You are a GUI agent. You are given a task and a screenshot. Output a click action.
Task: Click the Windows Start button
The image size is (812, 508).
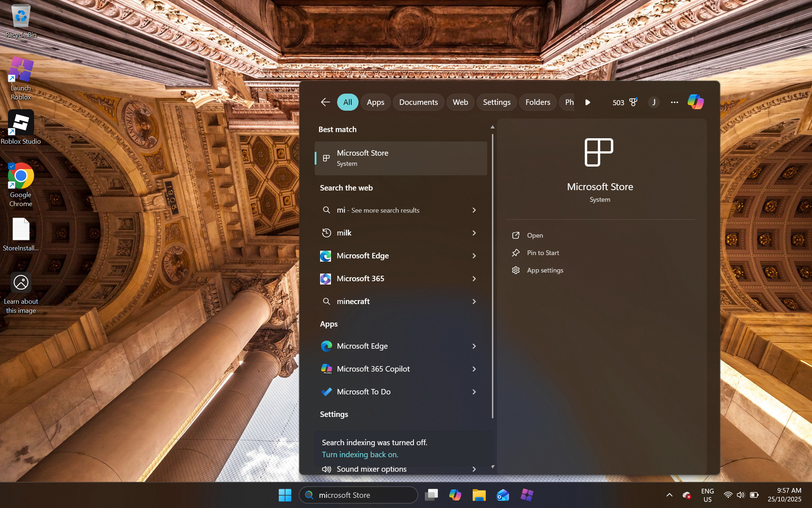285,495
